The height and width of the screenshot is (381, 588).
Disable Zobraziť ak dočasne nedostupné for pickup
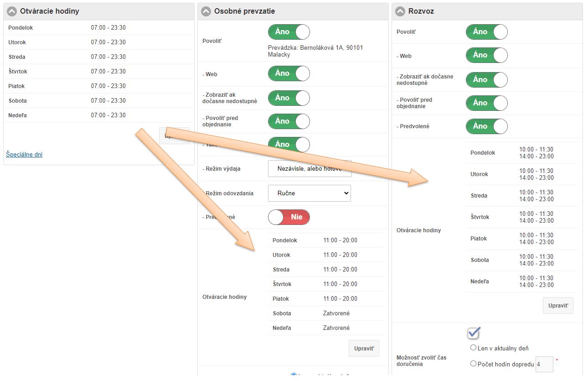tap(289, 98)
